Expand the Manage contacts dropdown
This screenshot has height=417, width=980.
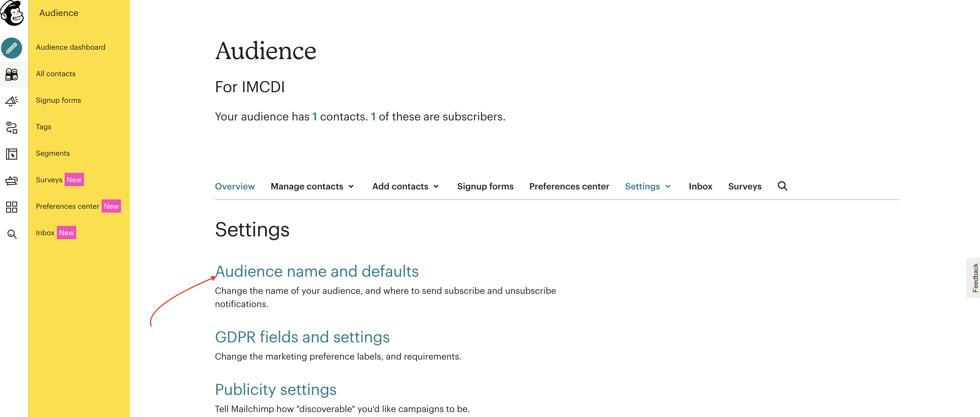(312, 186)
